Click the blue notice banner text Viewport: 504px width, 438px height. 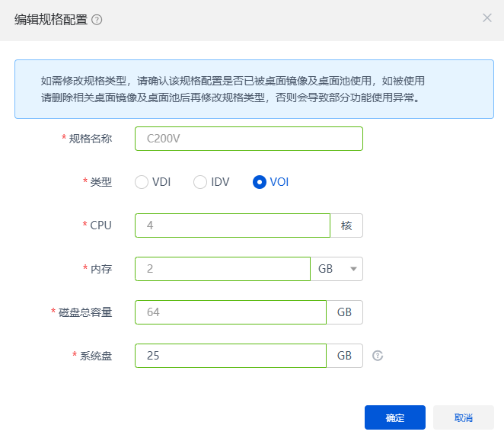pos(232,89)
